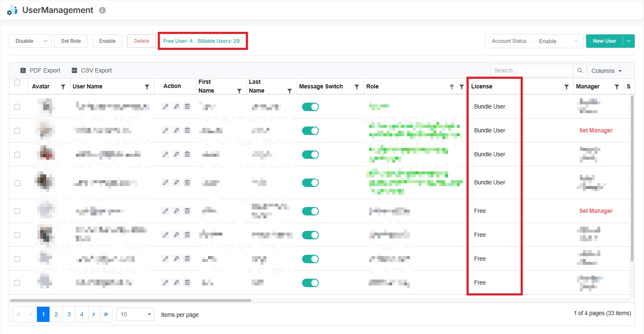Click the horizontal scrollbar below the table
The height and width of the screenshot is (334, 644).
130,300
